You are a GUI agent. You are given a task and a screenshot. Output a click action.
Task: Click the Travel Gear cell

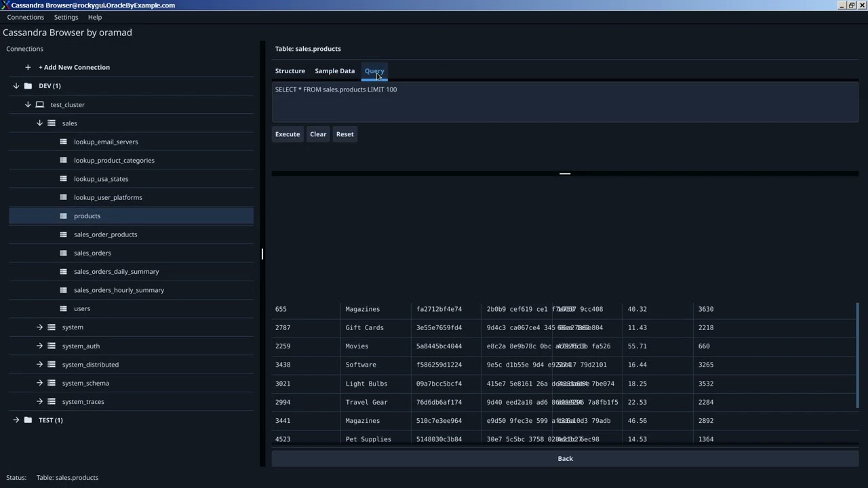tap(367, 402)
